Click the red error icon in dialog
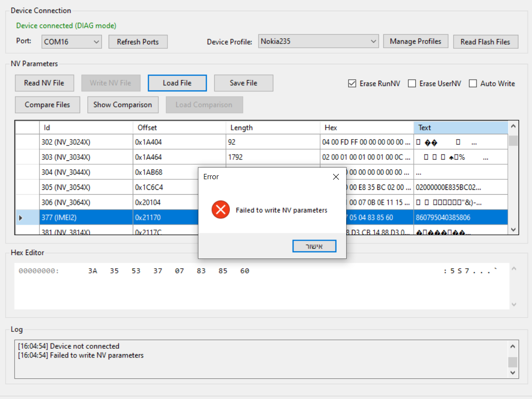Image resolution: width=532 pixels, height=399 pixels. [221, 210]
